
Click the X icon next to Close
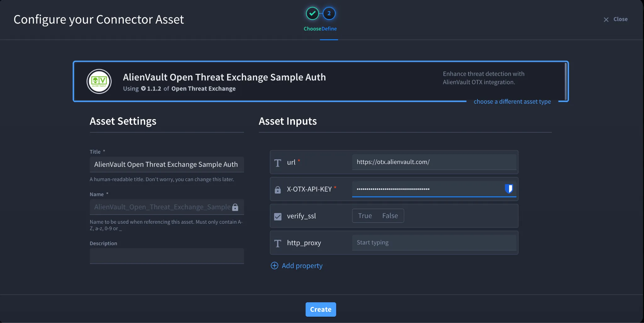[606, 19]
